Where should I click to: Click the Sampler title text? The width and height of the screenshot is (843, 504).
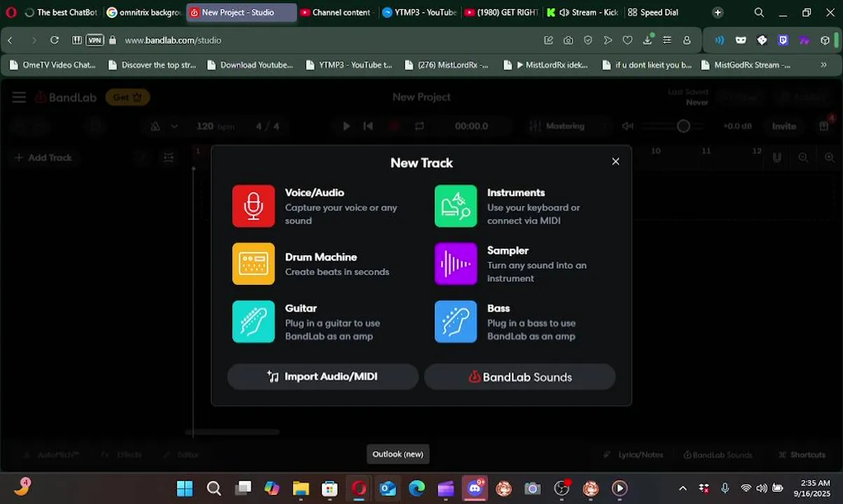coord(508,251)
